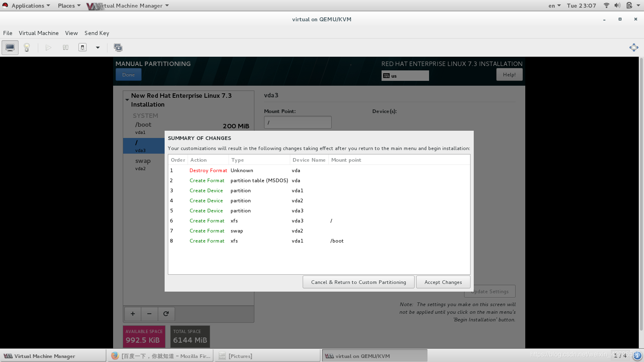Select Create Device vda2 row
This screenshot has height=362, width=644.
(x=319, y=201)
